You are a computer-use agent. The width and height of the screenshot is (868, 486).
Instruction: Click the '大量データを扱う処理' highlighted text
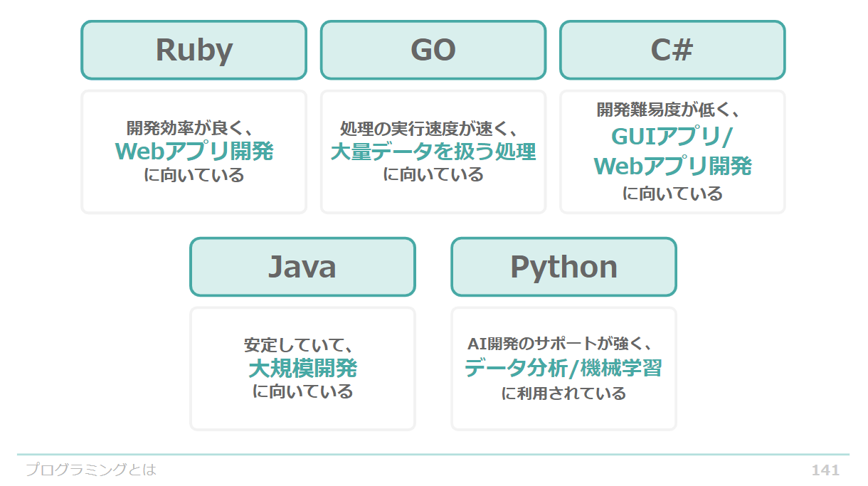433,152
